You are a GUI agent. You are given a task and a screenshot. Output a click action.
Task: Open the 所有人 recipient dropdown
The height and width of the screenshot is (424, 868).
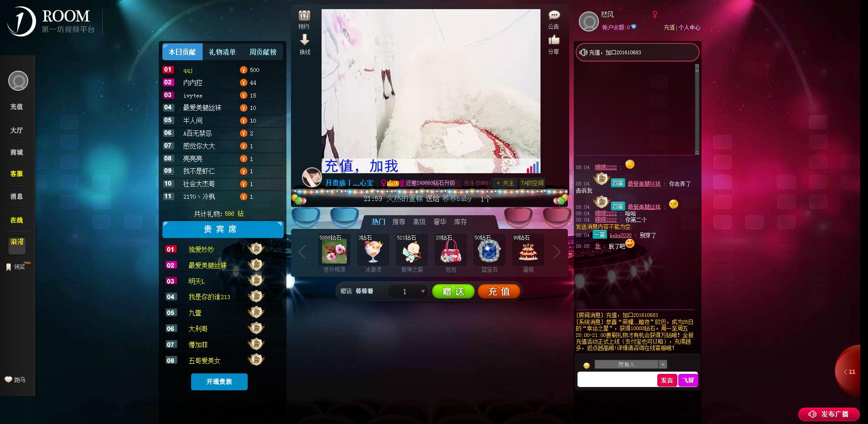click(626, 364)
